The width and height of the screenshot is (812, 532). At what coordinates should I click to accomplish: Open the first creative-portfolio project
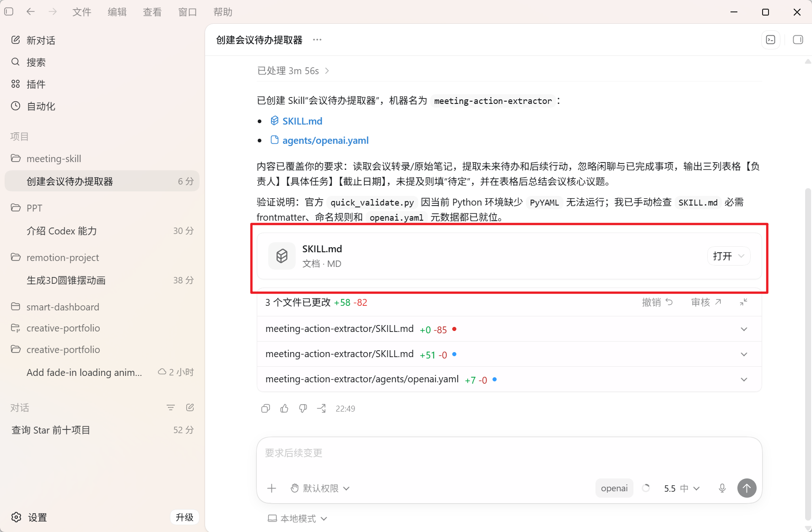102,328
